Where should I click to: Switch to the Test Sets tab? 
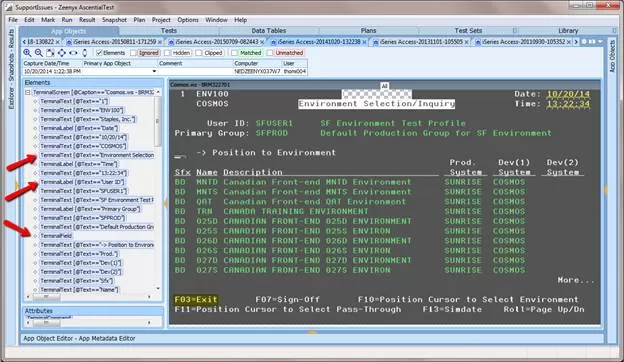pyautogui.click(x=468, y=31)
